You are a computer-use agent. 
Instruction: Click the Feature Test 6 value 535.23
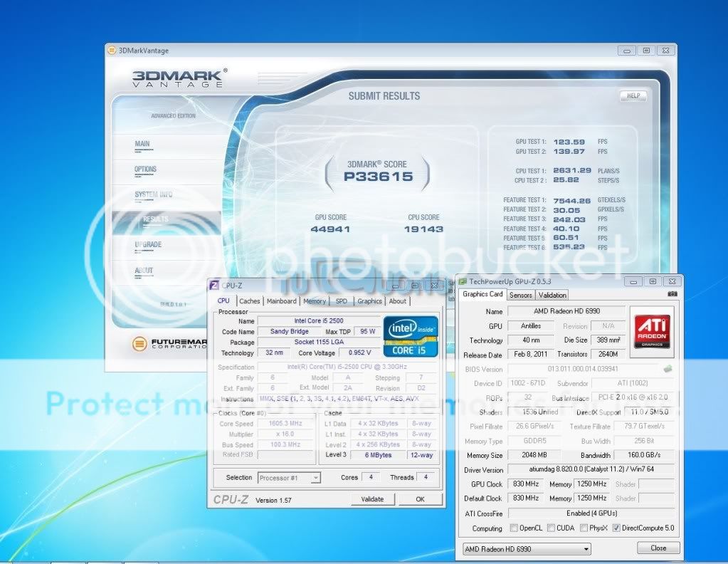point(569,247)
